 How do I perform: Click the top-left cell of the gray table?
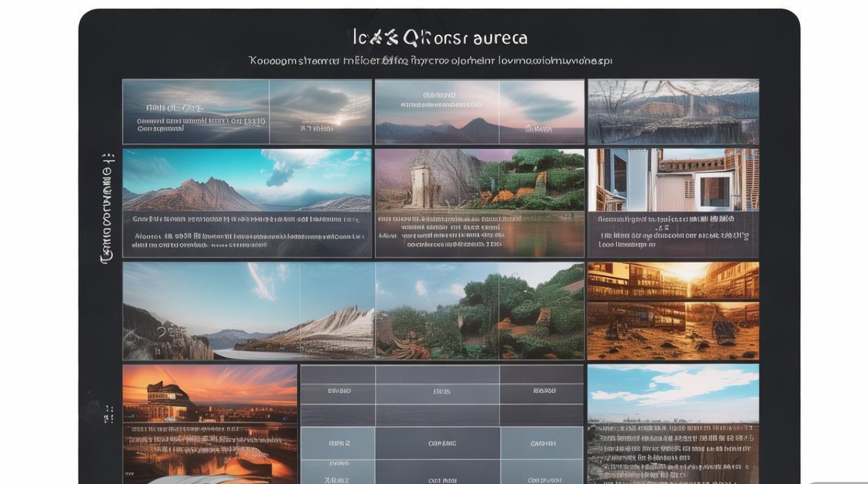(x=338, y=390)
